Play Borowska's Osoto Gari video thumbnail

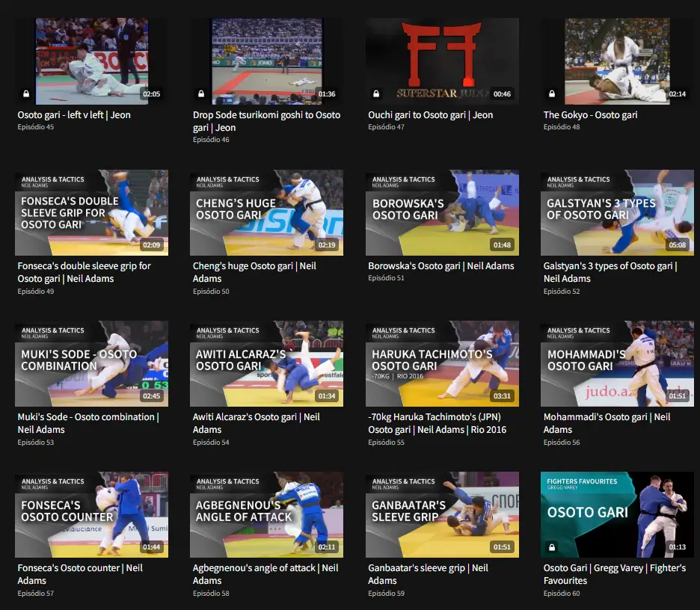pyautogui.click(x=442, y=212)
